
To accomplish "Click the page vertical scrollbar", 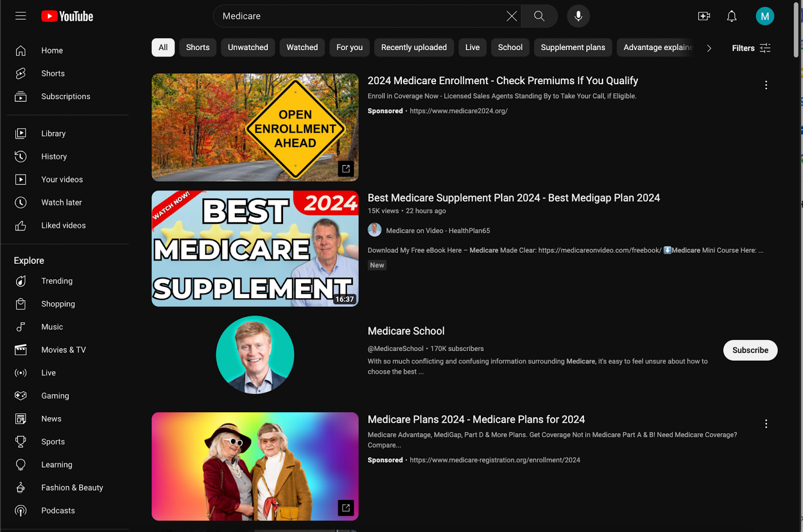I will [796, 30].
